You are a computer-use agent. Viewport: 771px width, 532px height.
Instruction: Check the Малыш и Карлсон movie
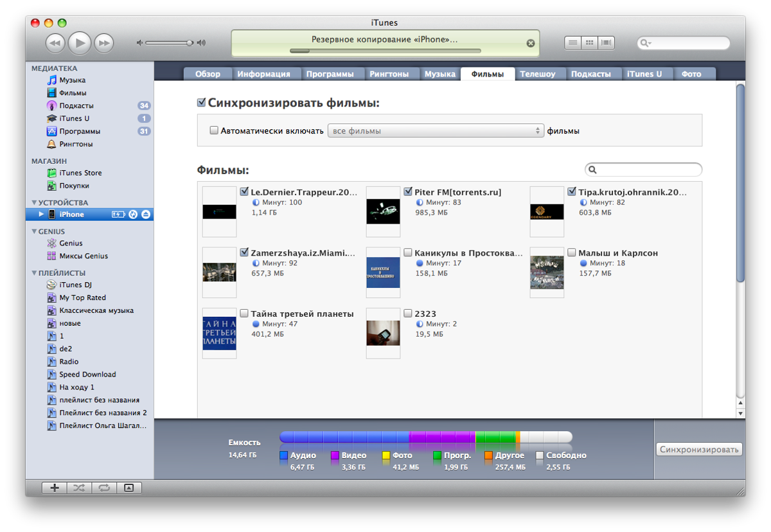(571, 253)
